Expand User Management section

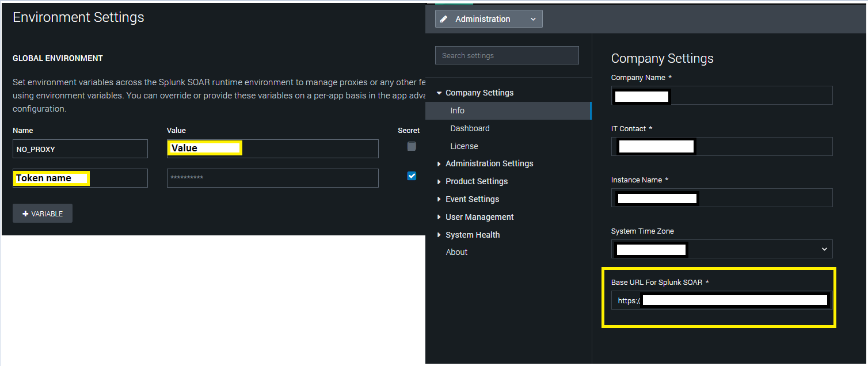tap(479, 217)
